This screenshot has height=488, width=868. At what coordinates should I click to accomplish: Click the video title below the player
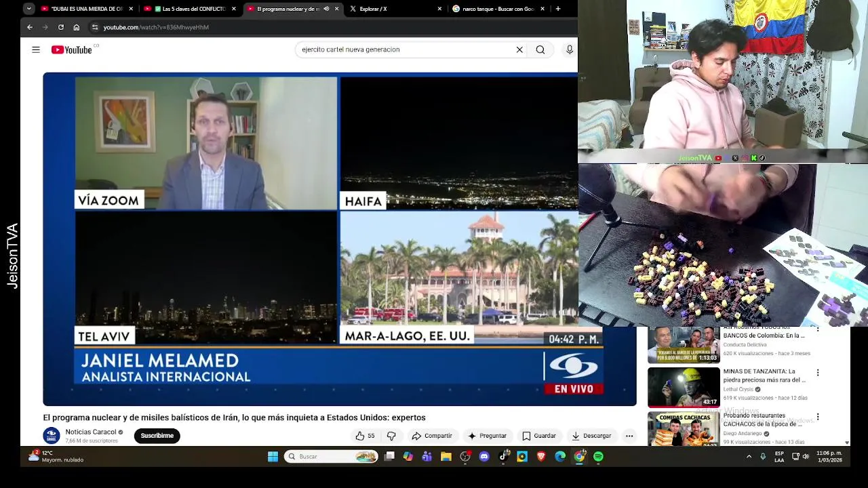234,418
